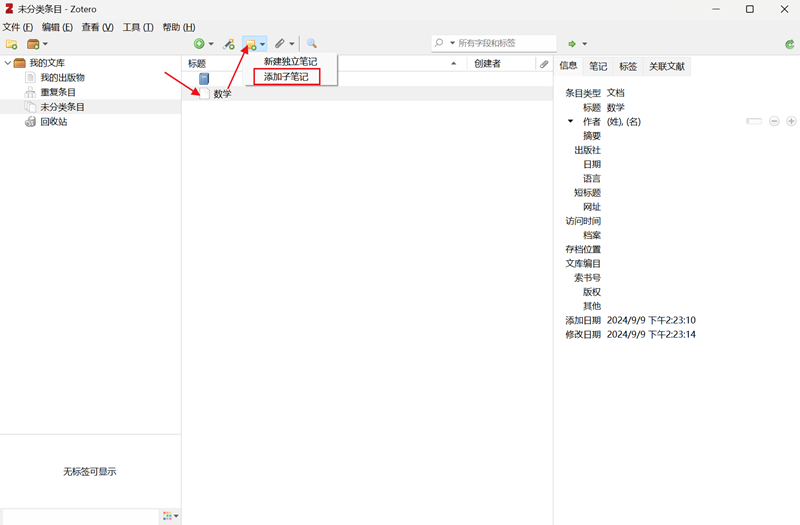Select the blue book item row
The height and width of the screenshot is (525, 800).
[x=367, y=79]
